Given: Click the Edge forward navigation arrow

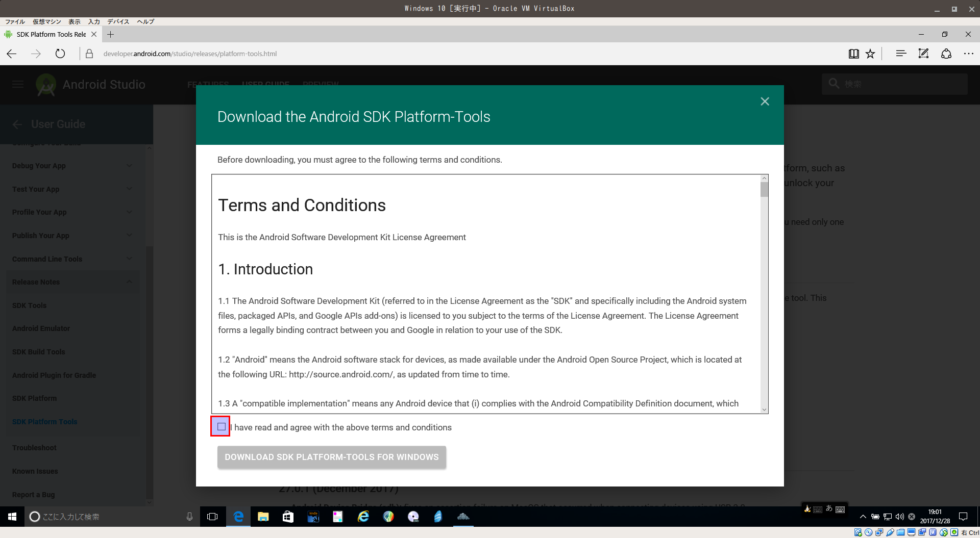Looking at the screenshot, I should [36, 54].
